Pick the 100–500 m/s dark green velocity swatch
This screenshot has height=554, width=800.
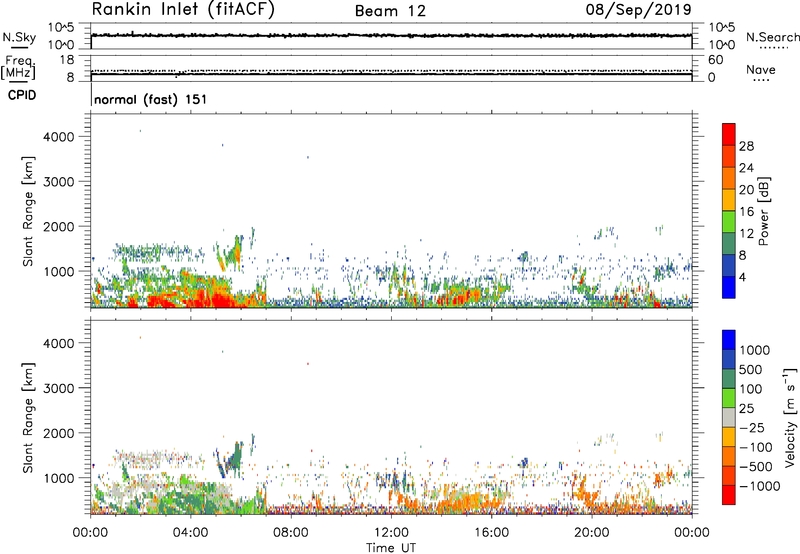(729, 379)
